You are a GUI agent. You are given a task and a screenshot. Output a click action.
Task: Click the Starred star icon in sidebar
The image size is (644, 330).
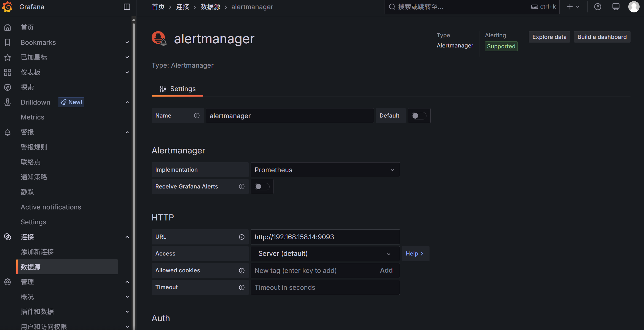[7, 57]
